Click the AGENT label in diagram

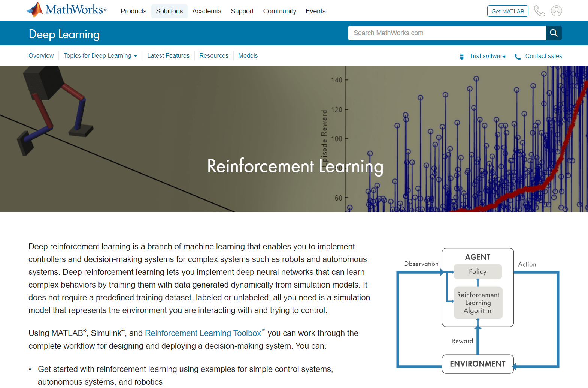pos(478,257)
